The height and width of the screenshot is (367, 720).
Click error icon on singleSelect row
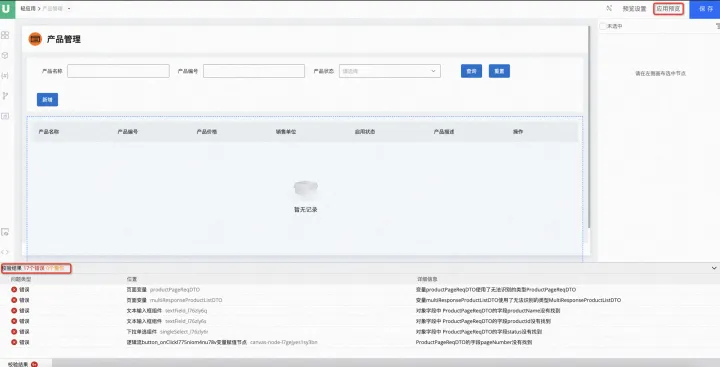[14, 332]
